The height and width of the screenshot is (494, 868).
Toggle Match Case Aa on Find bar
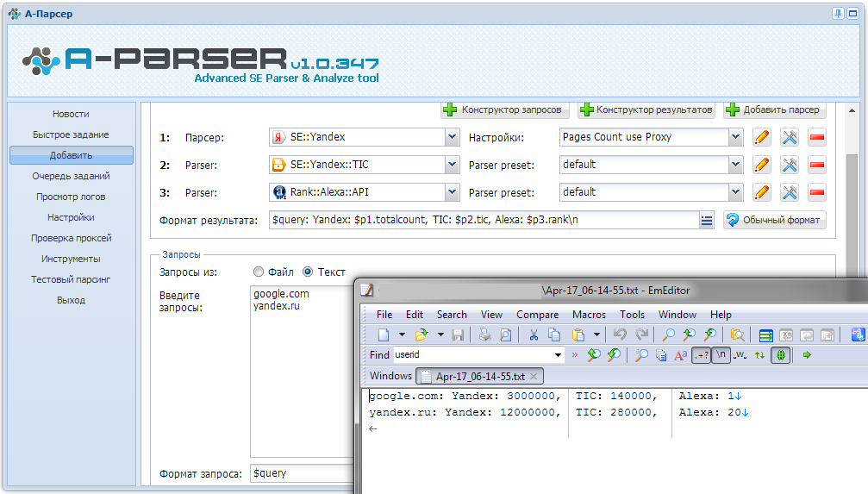coord(680,355)
